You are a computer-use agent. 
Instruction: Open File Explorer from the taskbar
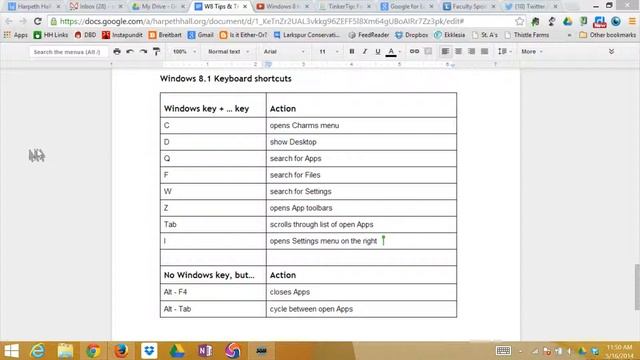[x=65, y=351]
